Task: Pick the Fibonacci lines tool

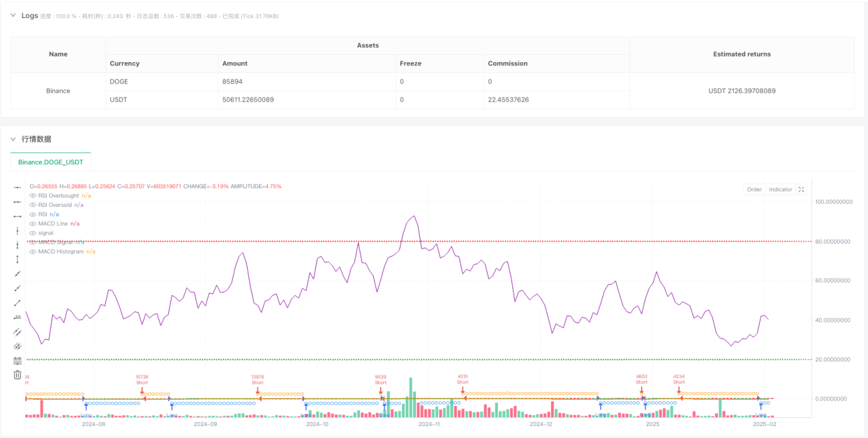Action: 17,361
